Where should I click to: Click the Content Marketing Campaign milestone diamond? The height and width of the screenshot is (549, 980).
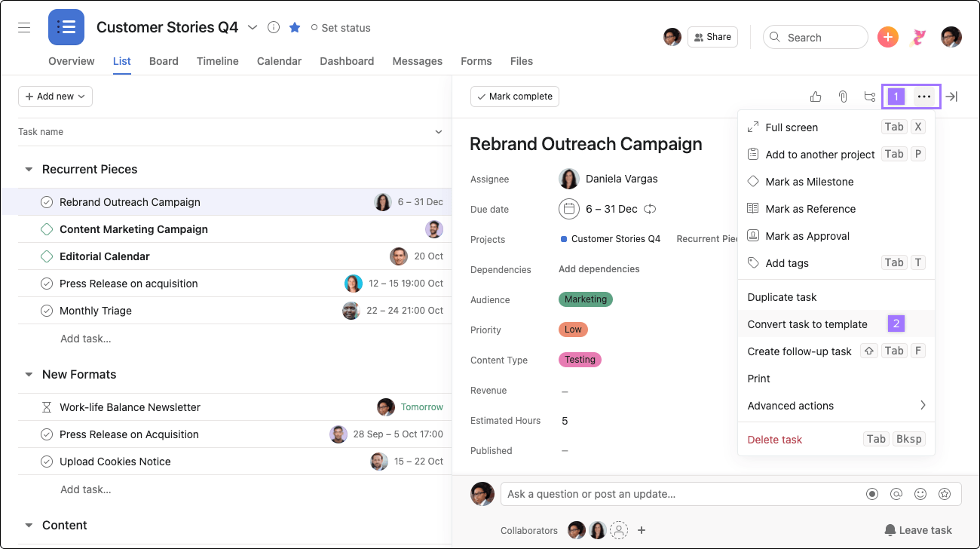(47, 229)
